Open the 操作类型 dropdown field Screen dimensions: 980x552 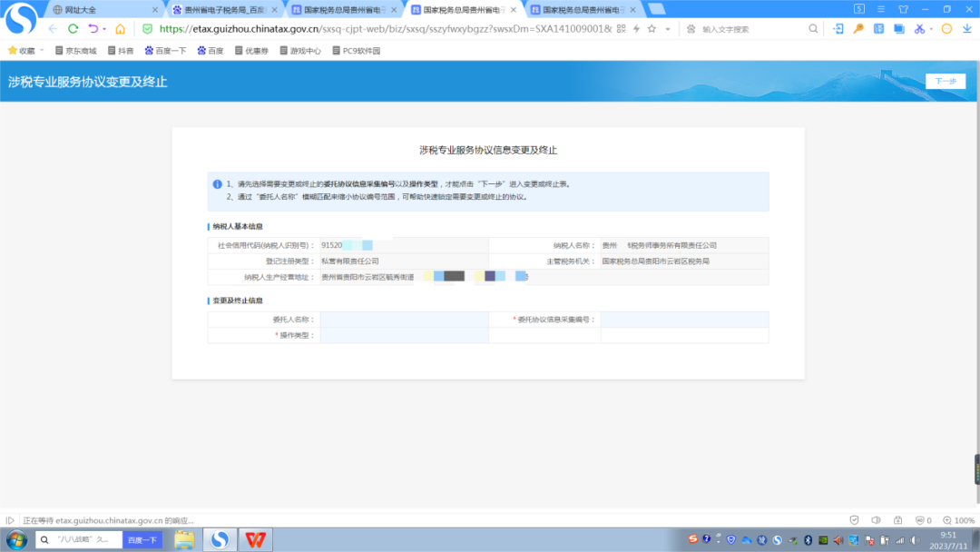click(x=404, y=336)
